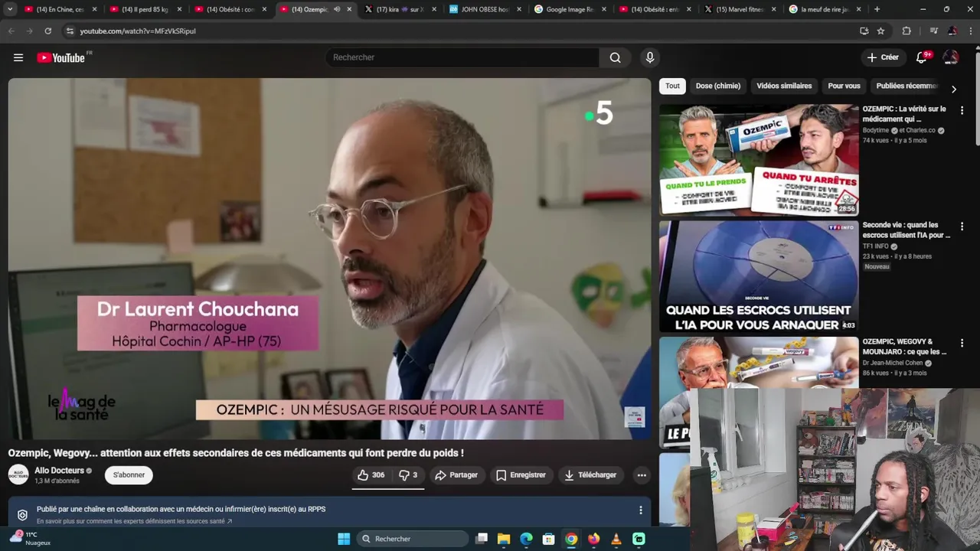
Task: Reload the page in Chrome
Action: click(47, 31)
